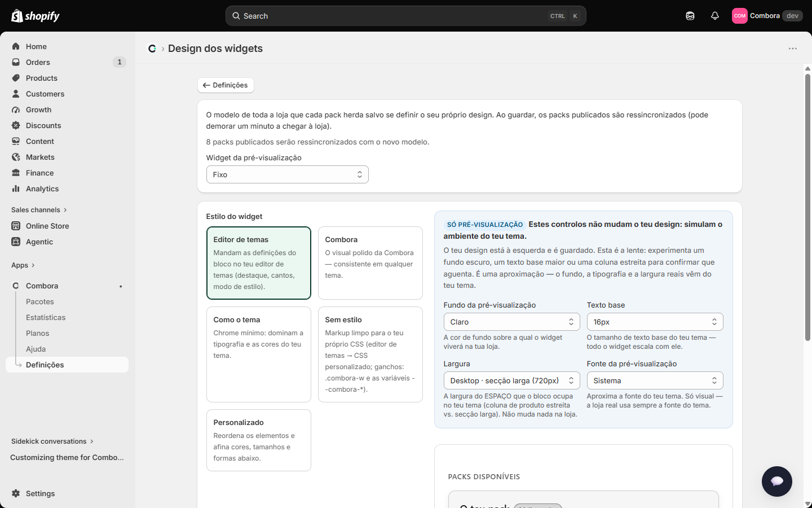Select the Editor de temas widget style
Viewport: 812px width, 508px height.
point(259,263)
